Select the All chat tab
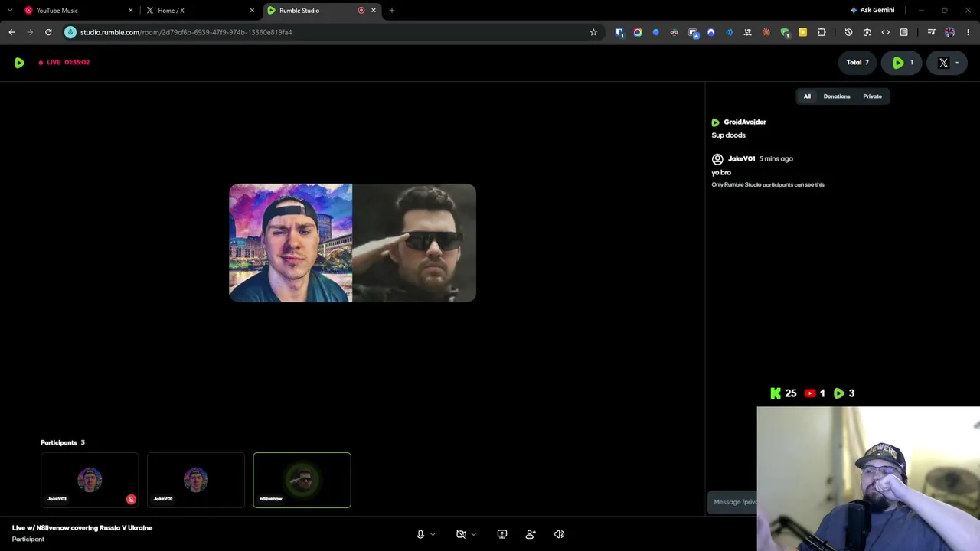The image size is (980, 551). 807,96
